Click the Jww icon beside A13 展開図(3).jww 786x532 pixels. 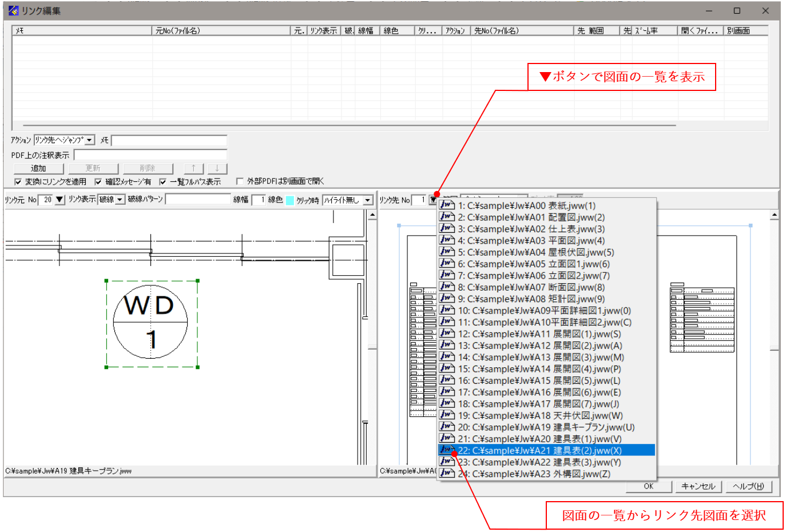coord(447,357)
